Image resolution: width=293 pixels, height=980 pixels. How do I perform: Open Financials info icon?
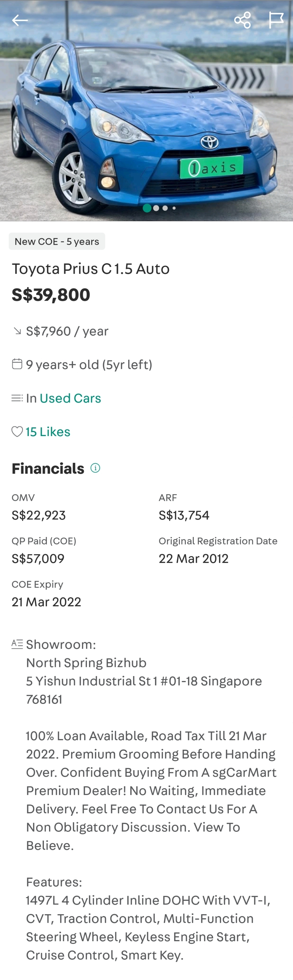[x=95, y=468]
